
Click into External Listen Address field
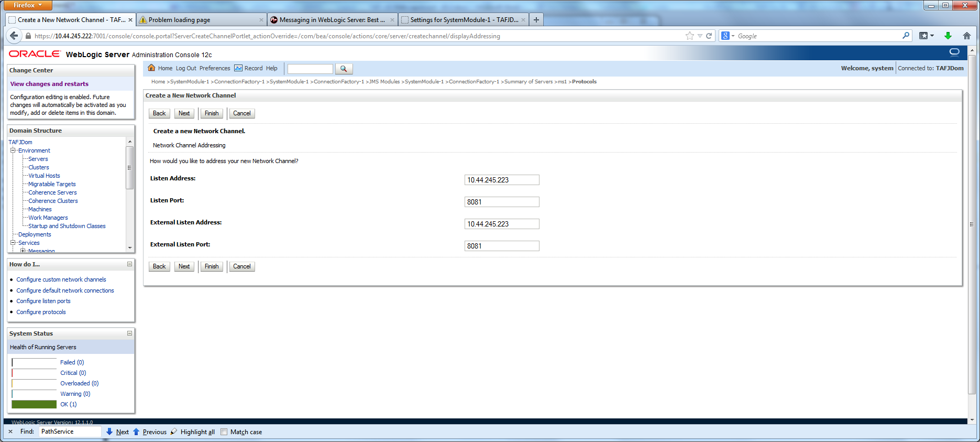(x=502, y=224)
